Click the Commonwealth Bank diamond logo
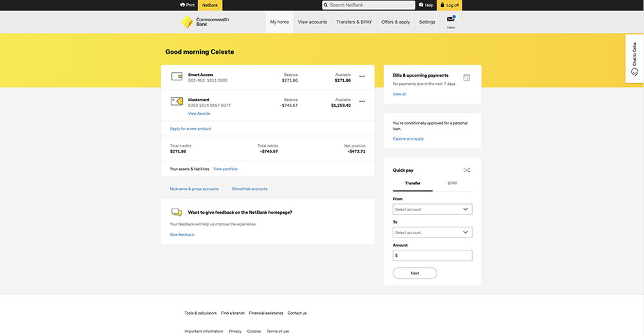Viewport: 644px width, 336px height. point(187,22)
